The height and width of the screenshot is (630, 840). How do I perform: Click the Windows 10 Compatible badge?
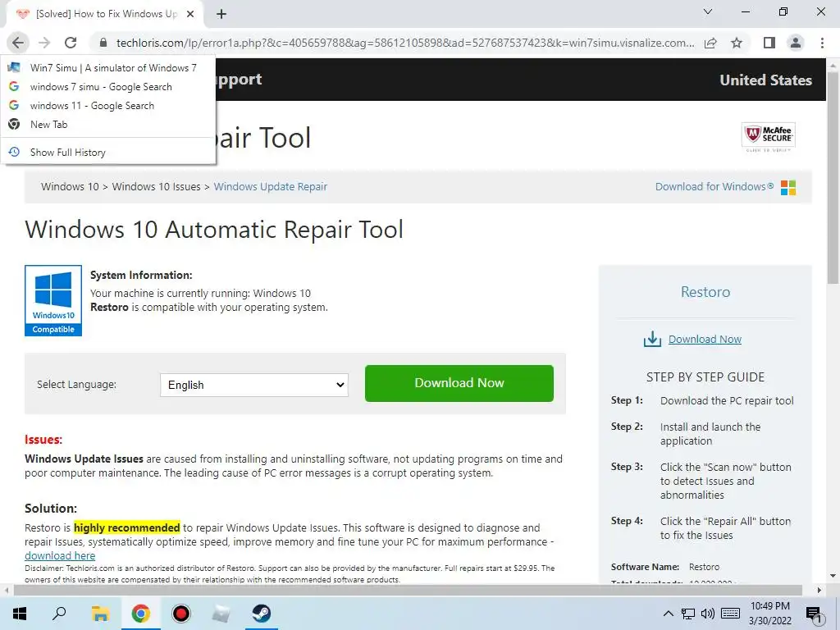tap(53, 300)
